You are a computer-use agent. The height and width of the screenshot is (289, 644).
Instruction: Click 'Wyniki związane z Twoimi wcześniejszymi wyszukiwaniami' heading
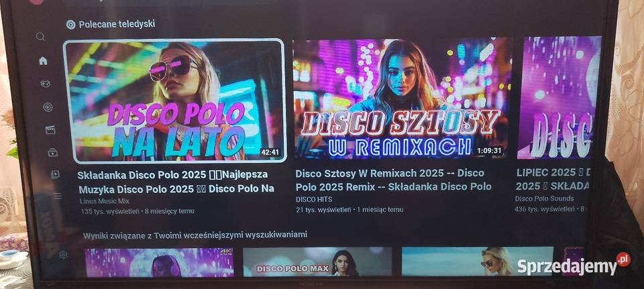pyautogui.click(x=195, y=235)
